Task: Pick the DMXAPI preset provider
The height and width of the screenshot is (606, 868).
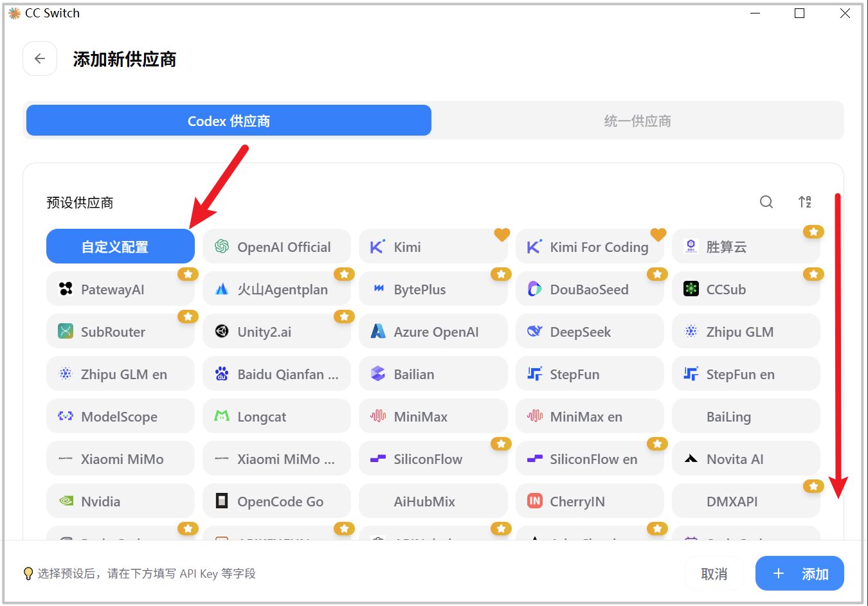Action: 746,501
